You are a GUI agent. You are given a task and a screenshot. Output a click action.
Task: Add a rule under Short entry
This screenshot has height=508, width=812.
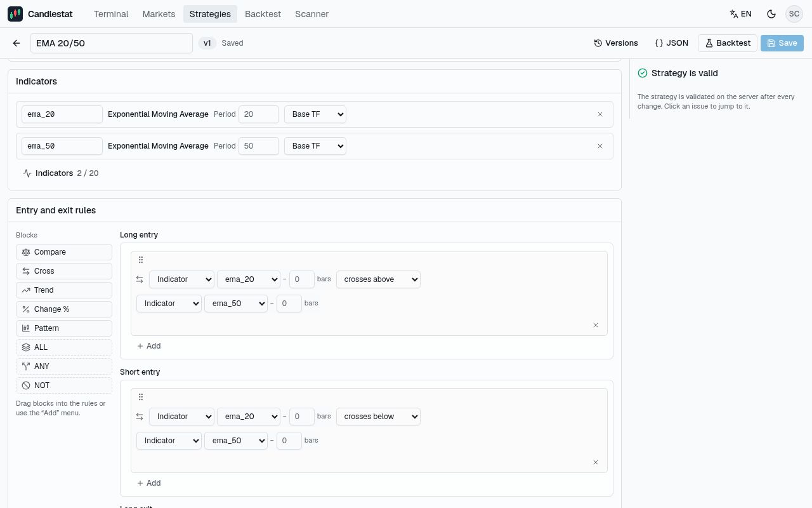coord(149,483)
